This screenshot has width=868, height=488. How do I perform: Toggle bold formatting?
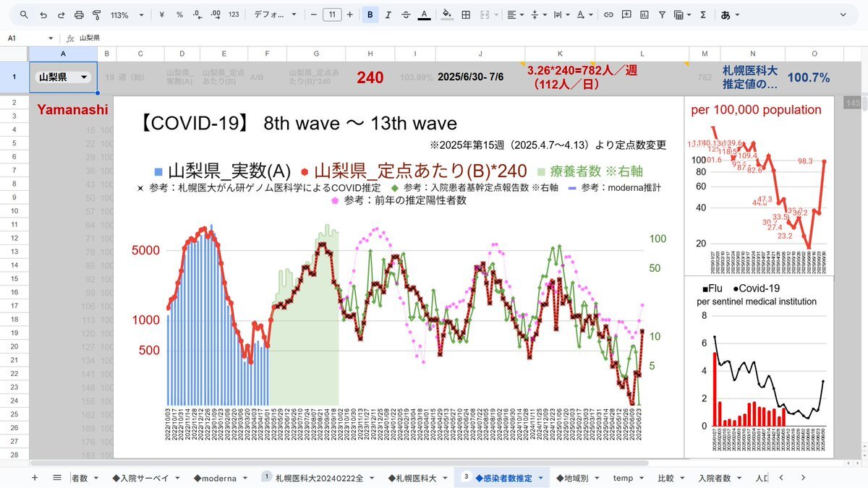pos(370,14)
